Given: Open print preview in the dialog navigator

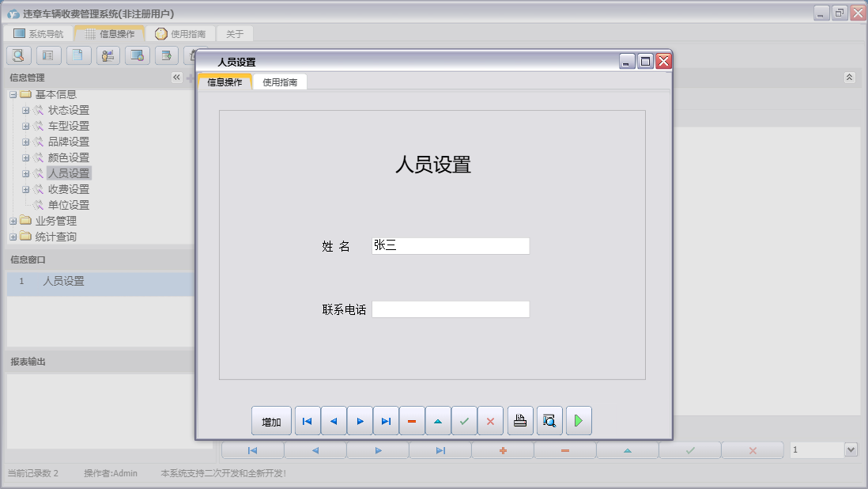Looking at the screenshot, I should pos(549,420).
